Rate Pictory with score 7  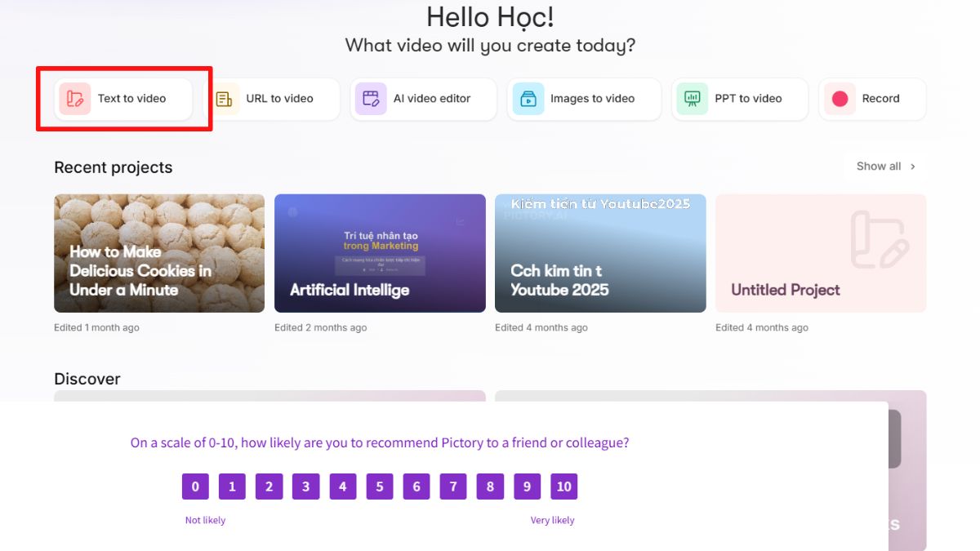point(453,487)
